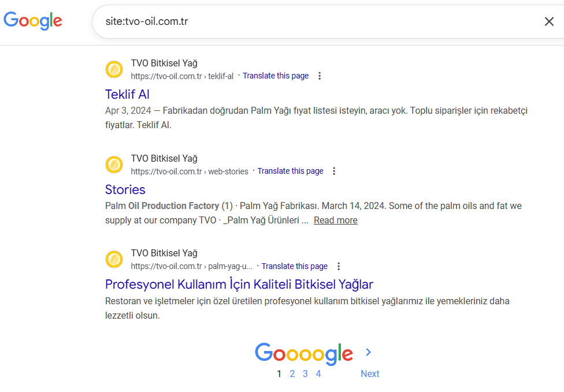Expand the Stories snippet with Read more
564x392 pixels.
[x=336, y=220]
